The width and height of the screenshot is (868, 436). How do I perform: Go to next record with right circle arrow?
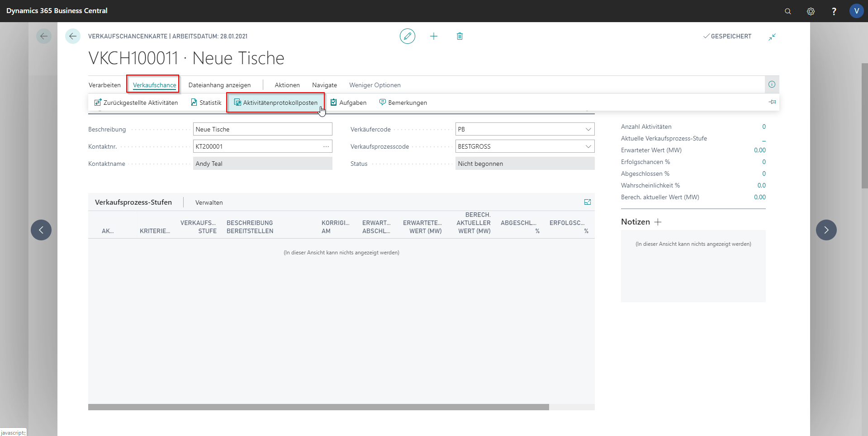[826, 230]
